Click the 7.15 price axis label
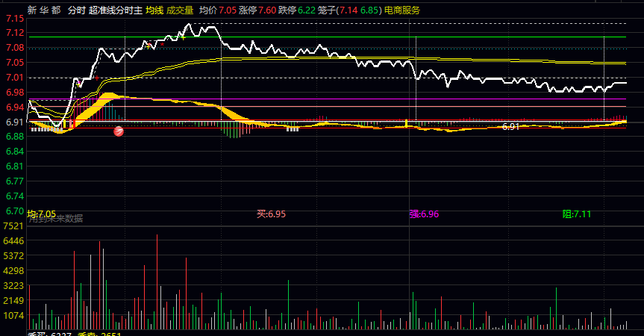Viewport: 644px width, 336px height. click(x=15, y=19)
